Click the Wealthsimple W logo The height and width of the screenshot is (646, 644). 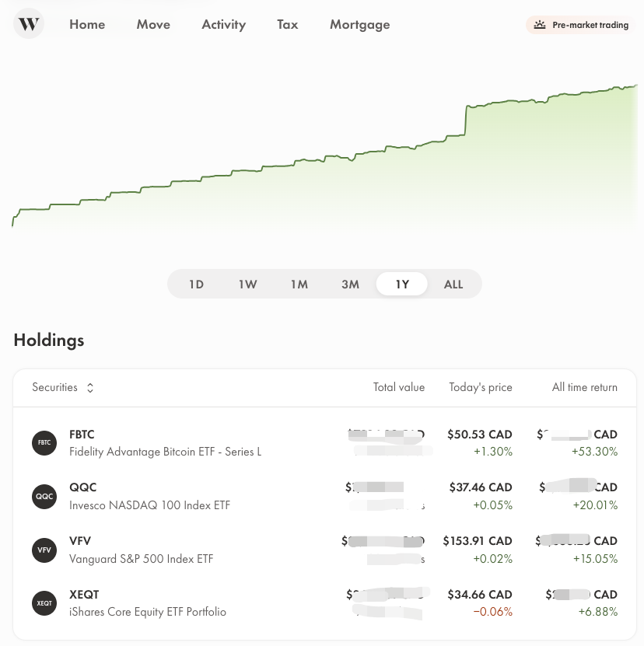pyautogui.click(x=29, y=23)
